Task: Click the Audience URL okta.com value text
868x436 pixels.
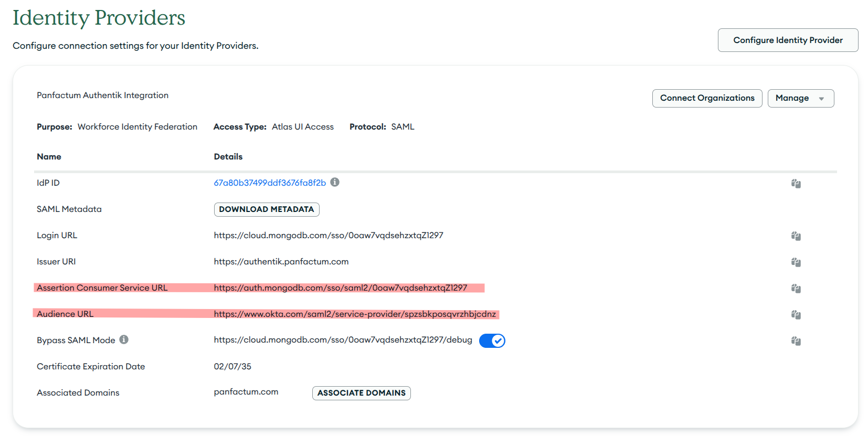Action: (x=355, y=314)
